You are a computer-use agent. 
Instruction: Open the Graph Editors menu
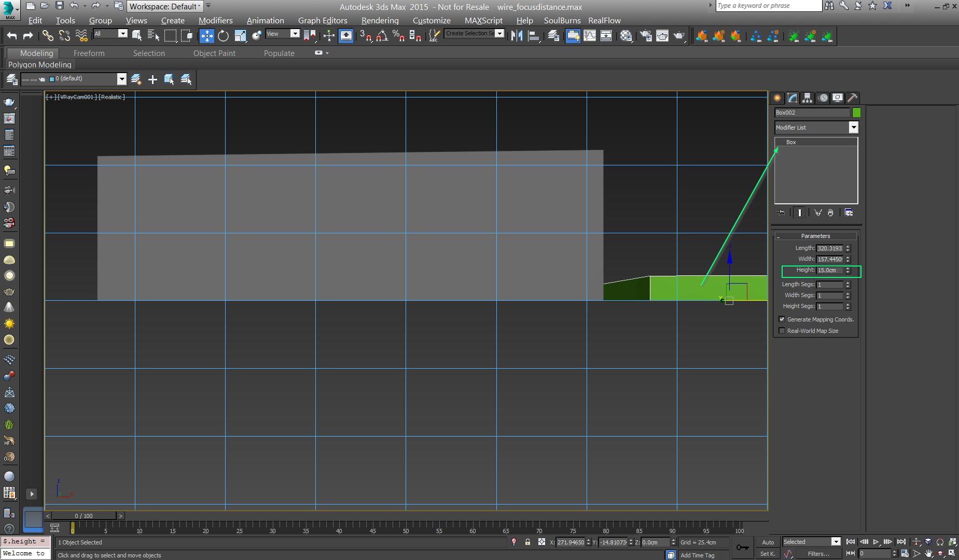(x=323, y=20)
